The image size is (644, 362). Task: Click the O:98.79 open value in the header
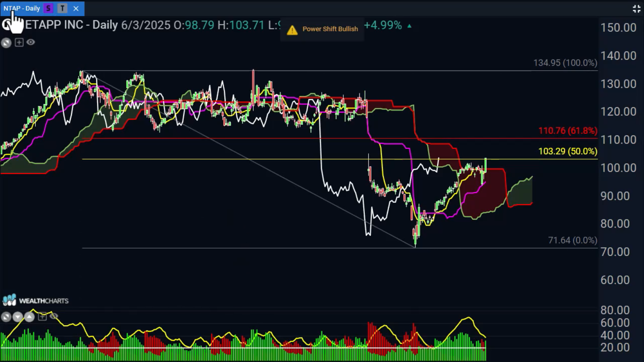pyautogui.click(x=194, y=25)
